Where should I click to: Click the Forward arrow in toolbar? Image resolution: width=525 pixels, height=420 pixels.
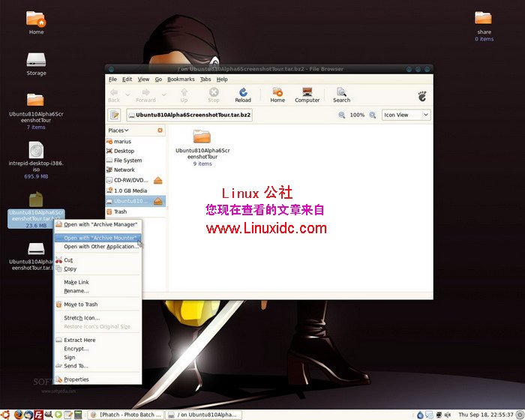click(x=145, y=95)
